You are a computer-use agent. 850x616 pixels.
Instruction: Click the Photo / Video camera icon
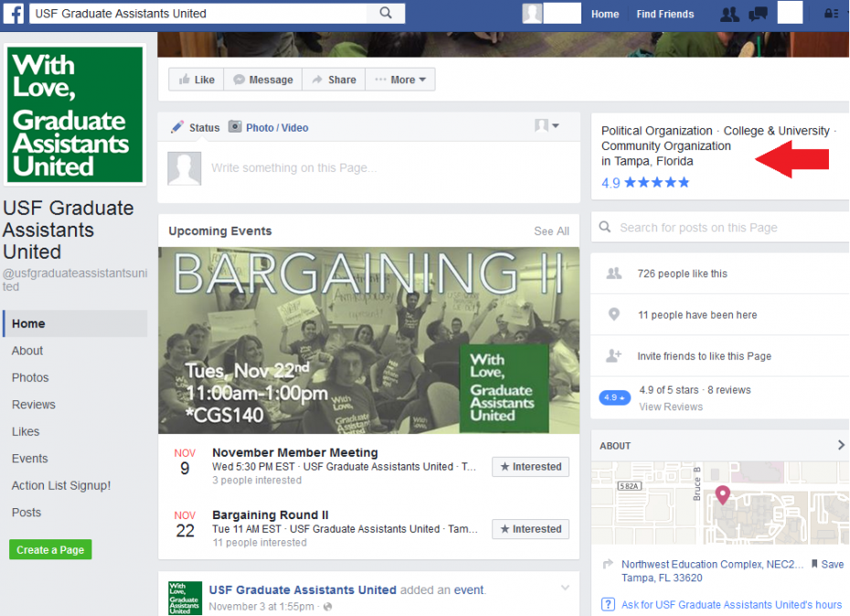point(235,127)
